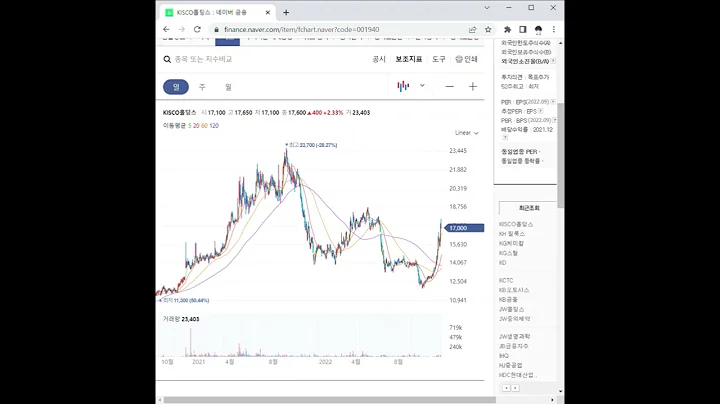Open JW홀딩스 in recent list
This screenshot has height=404, width=720.
[x=512, y=309]
